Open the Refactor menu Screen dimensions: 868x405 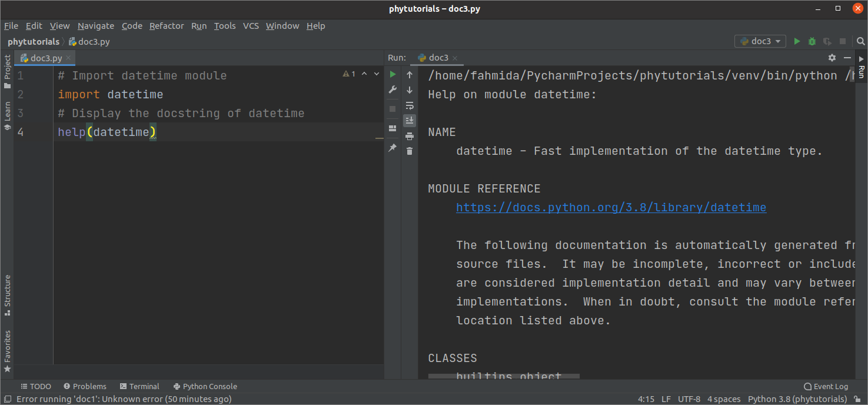[167, 26]
